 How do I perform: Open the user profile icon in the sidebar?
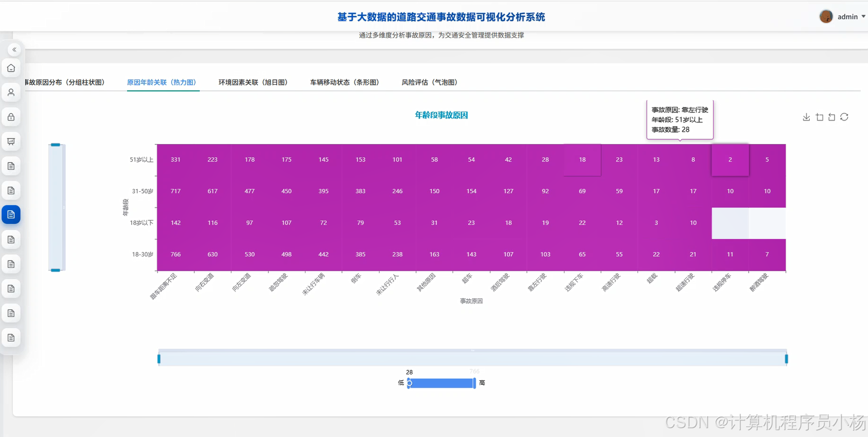pyautogui.click(x=11, y=92)
